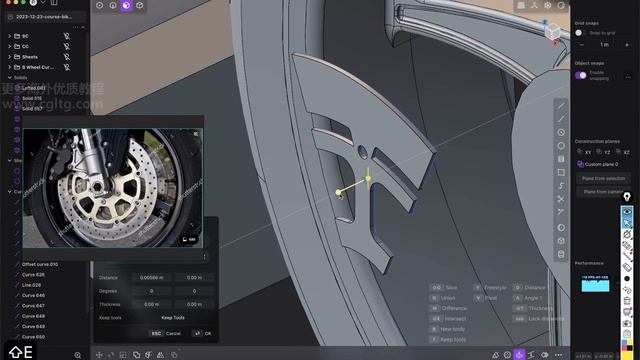Switch to control-point selection mode icon

click(100, 5)
